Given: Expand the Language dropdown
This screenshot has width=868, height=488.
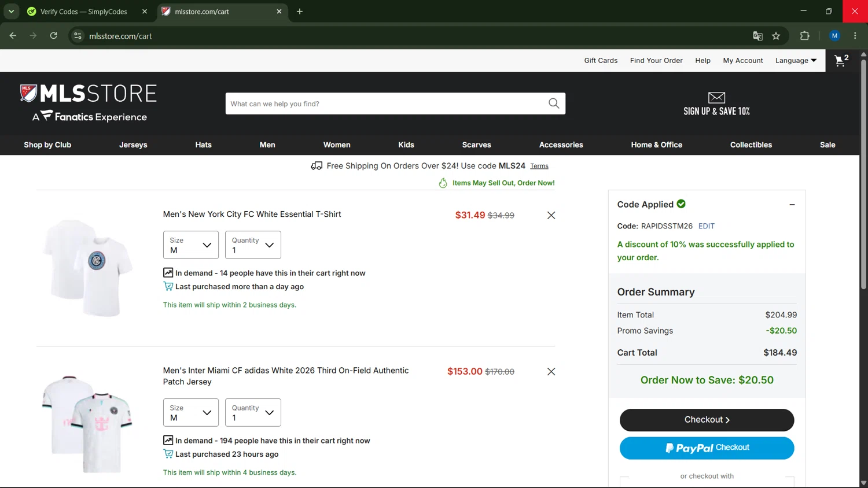Looking at the screenshot, I should click(x=796, y=60).
